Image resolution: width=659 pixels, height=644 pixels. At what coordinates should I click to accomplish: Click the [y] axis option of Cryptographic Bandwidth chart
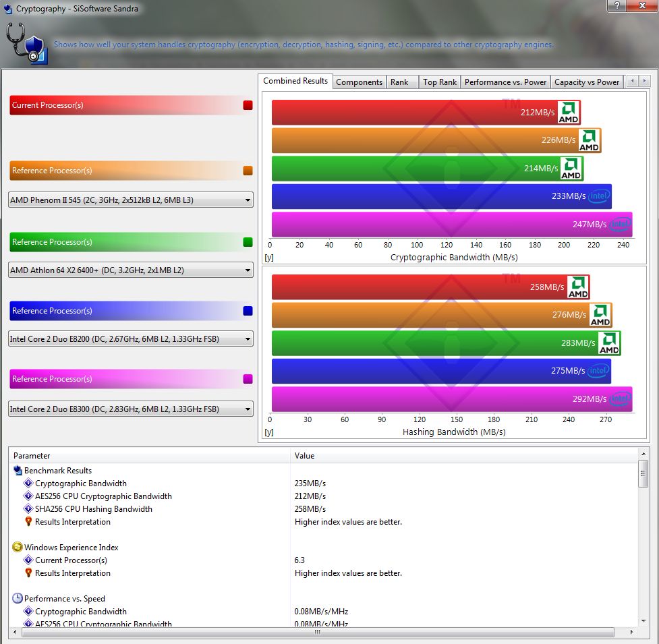click(x=269, y=258)
